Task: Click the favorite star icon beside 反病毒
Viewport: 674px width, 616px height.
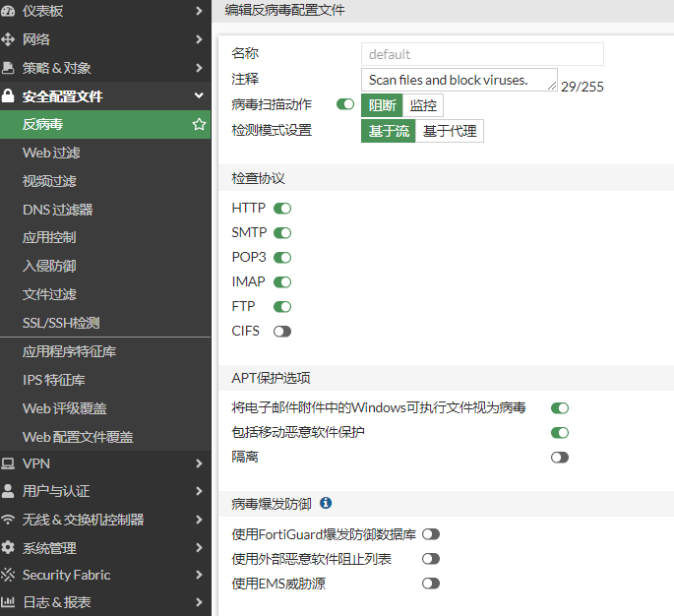Action: click(199, 125)
